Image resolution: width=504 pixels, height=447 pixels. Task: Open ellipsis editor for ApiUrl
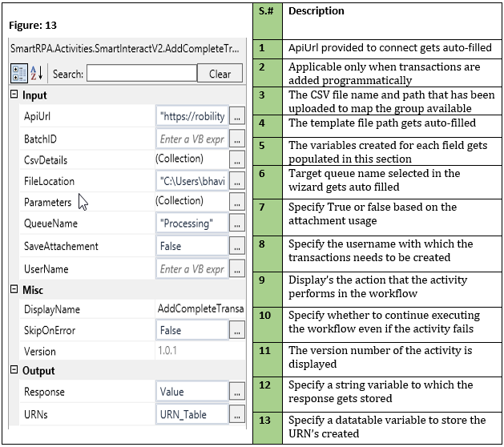click(x=236, y=116)
